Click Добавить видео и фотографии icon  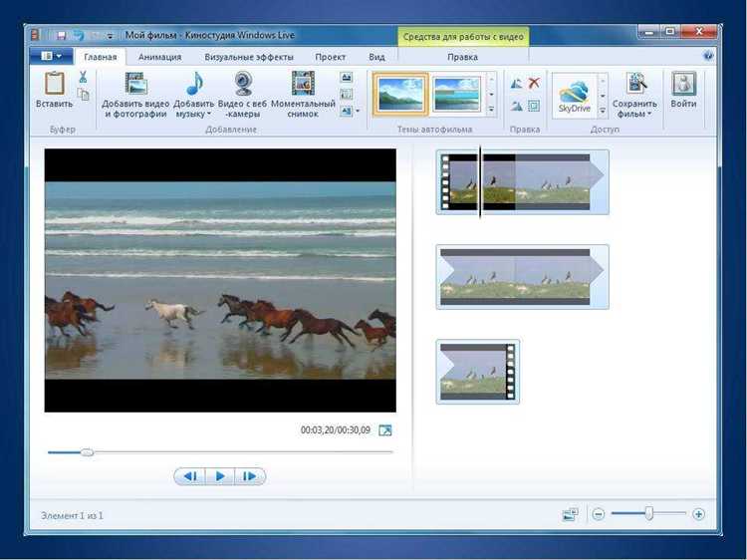(x=135, y=83)
